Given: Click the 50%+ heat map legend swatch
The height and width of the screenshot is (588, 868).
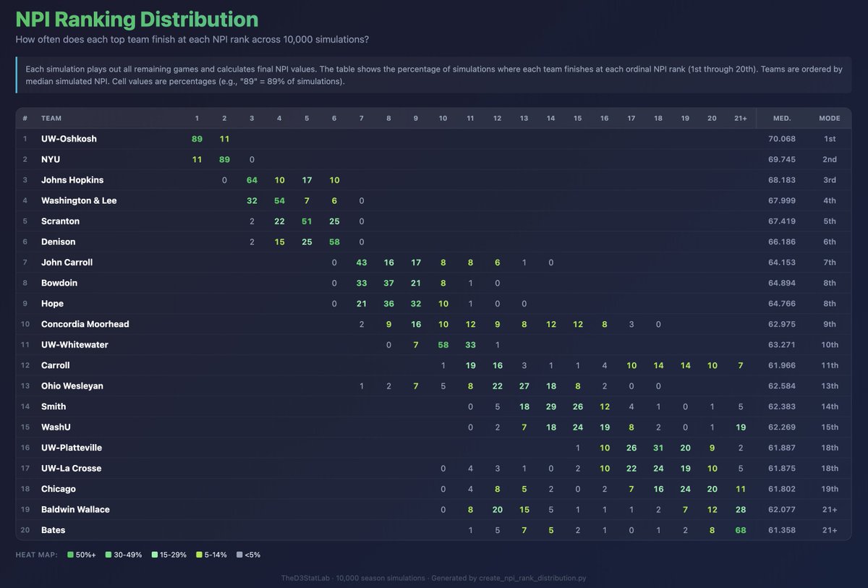Looking at the screenshot, I should click(x=70, y=555).
